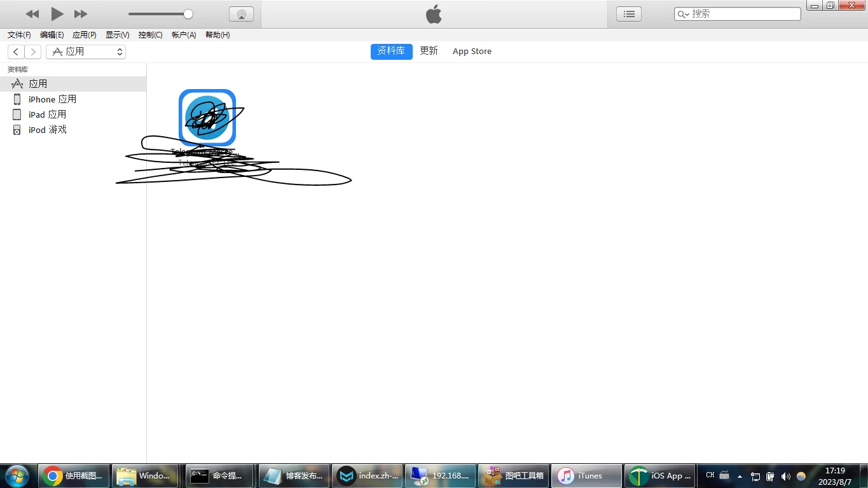868x488 pixels.
Task: Click the list view icon near the search box
Action: pyautogui.click(x=628, y=13)
